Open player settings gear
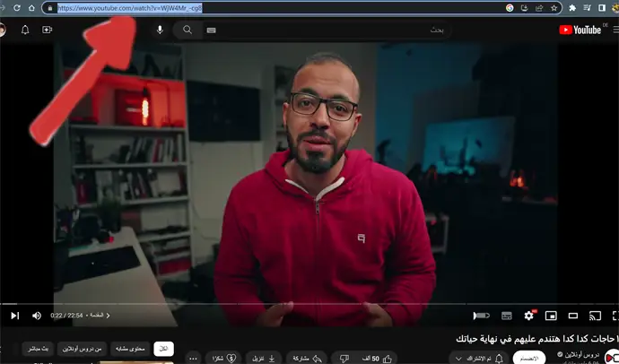 click(529, 316)
